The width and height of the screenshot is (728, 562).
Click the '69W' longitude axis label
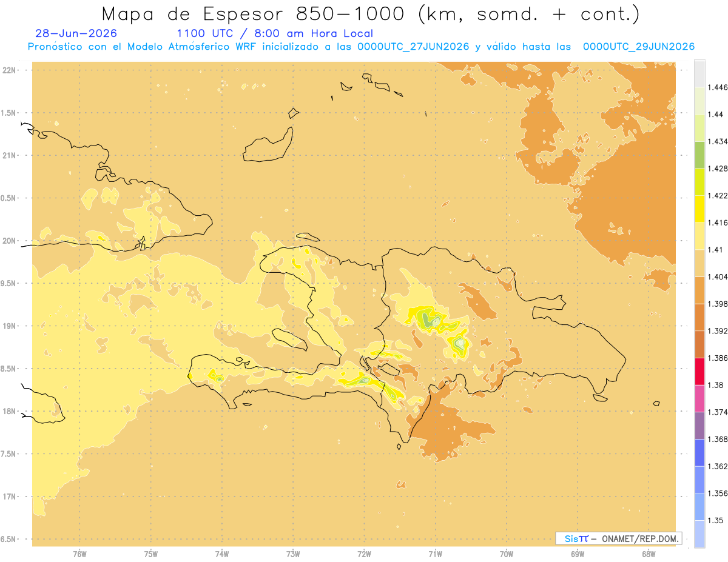coord(578,554)
